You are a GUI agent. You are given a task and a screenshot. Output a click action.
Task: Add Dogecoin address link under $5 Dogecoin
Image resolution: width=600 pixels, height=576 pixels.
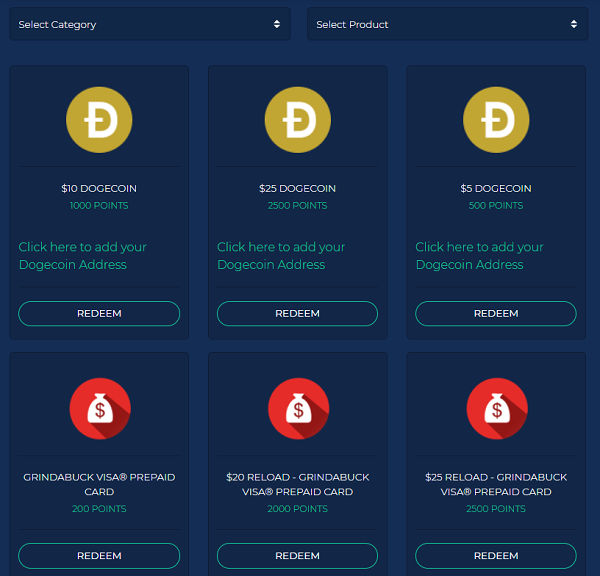[x=479, y=256]
